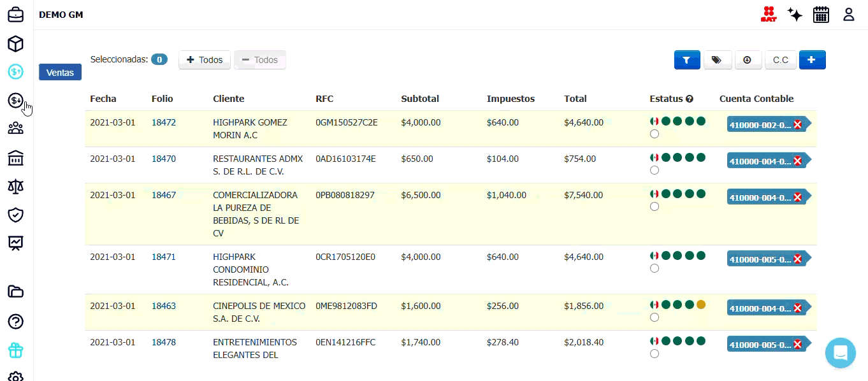868x381 pixels.
Task: Open folio 18478 link
Action: pyautogui.click(x=164, y=342)
